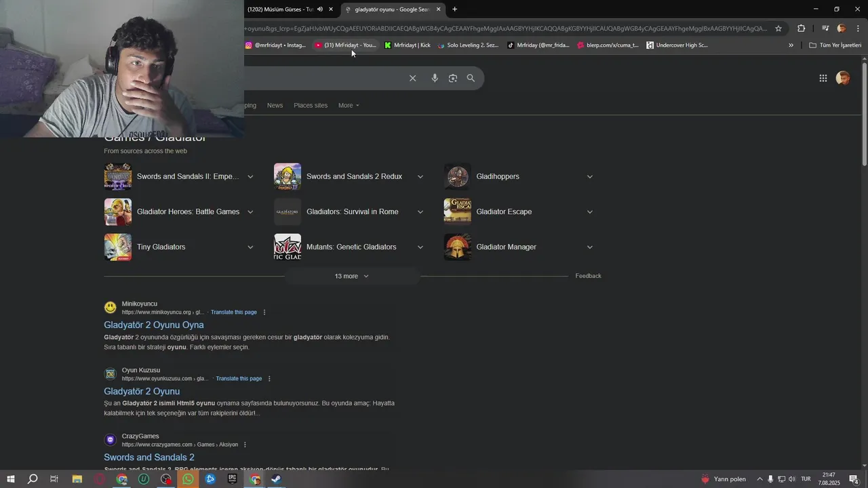Image resolution: width=868 pixels, height=488 pixels.
Task: Open the Gladihoppers game thumbnail
Action: coord(457,176)
